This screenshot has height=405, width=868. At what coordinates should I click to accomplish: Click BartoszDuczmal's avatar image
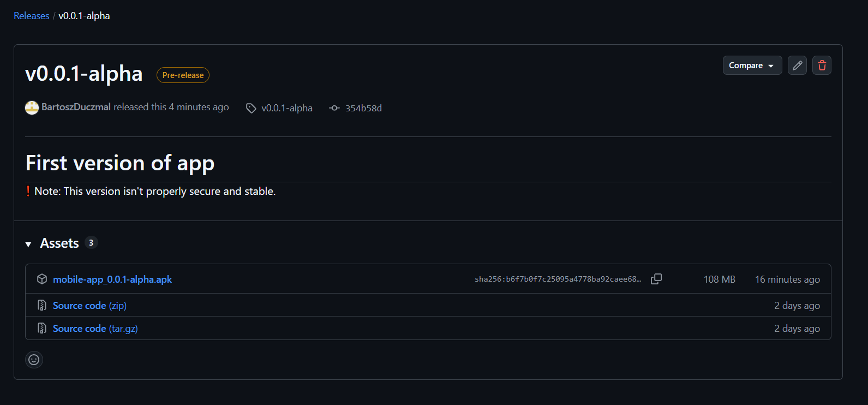(32, 108)
